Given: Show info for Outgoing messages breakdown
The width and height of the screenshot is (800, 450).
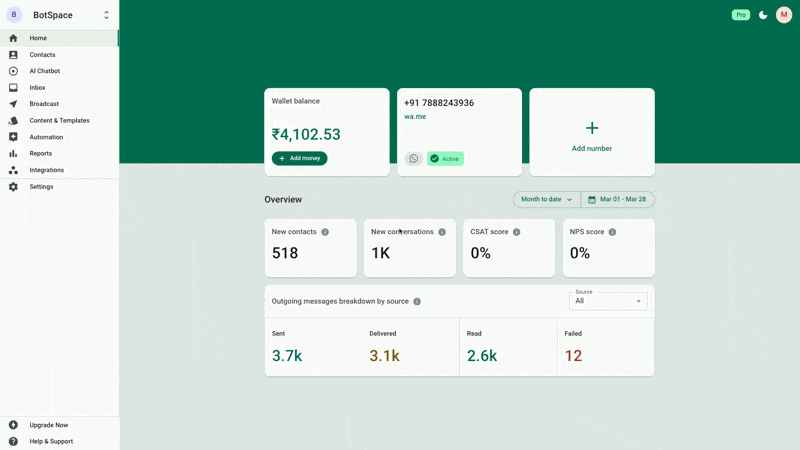Looking at the screenshot, I should point(417,302).
